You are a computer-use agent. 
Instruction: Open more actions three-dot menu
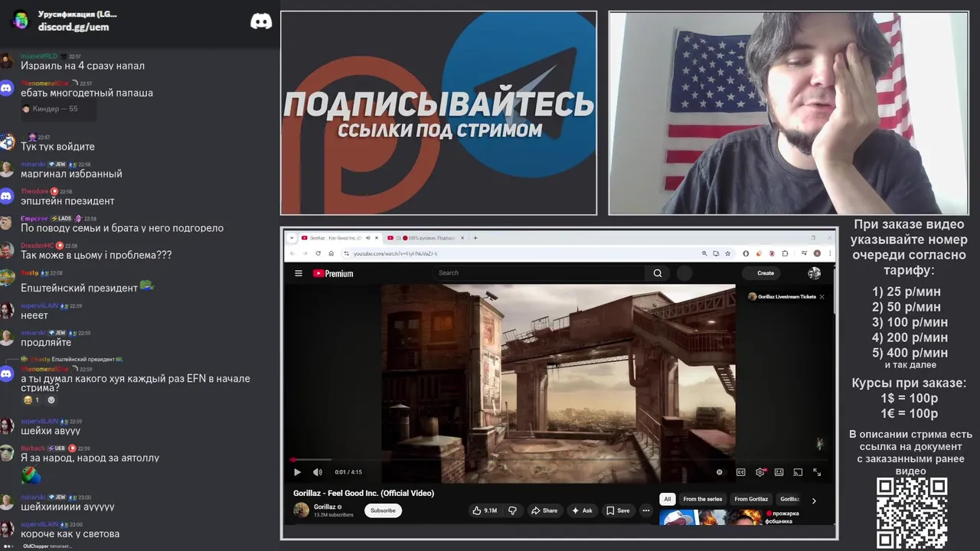646,510
